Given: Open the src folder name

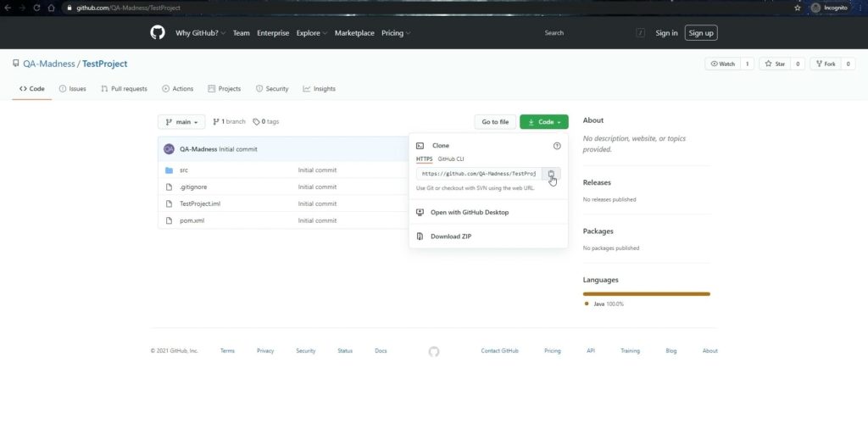Looking at the screenshot, I should tap(184, 170).
